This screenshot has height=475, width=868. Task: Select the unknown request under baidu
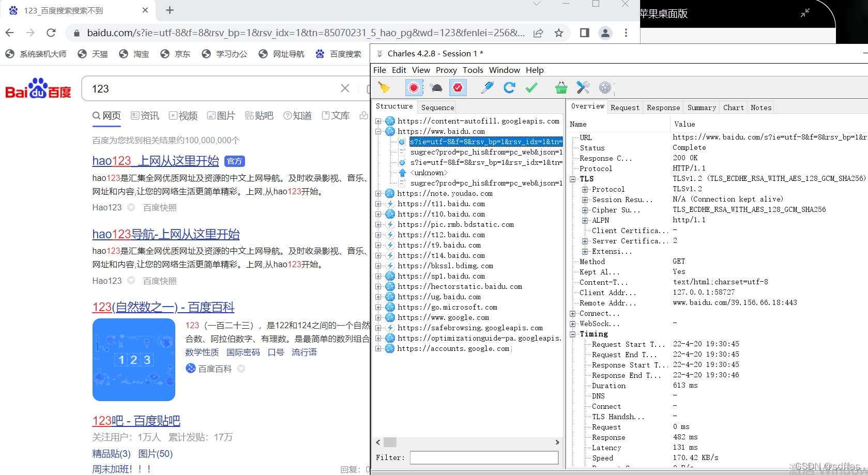(429, 173)
